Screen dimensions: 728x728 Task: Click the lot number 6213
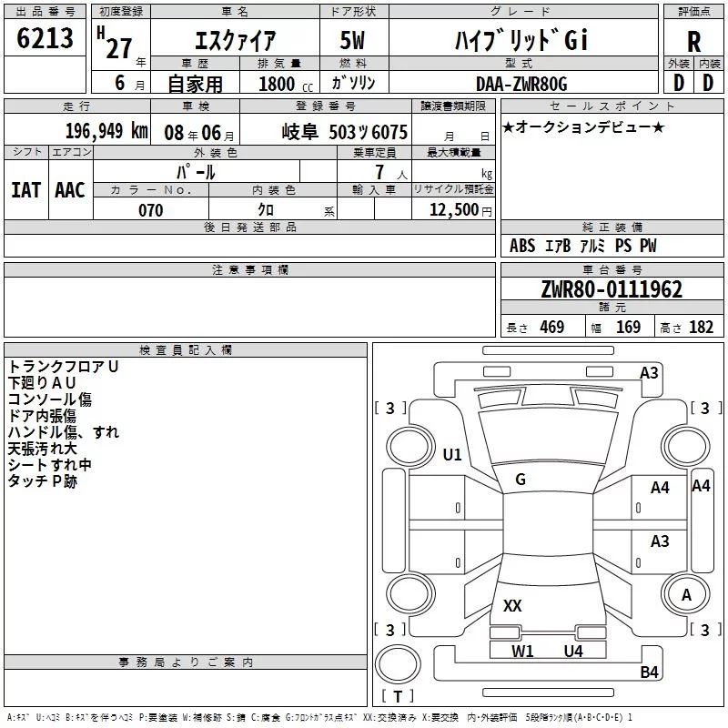pos(45,38)
